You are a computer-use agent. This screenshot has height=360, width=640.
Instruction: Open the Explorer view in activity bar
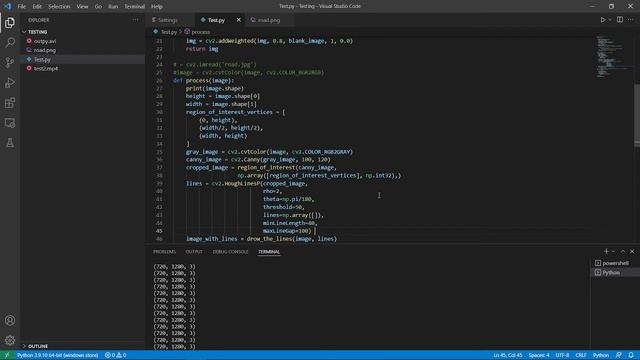pyautogui.click(x=10, y=23)
